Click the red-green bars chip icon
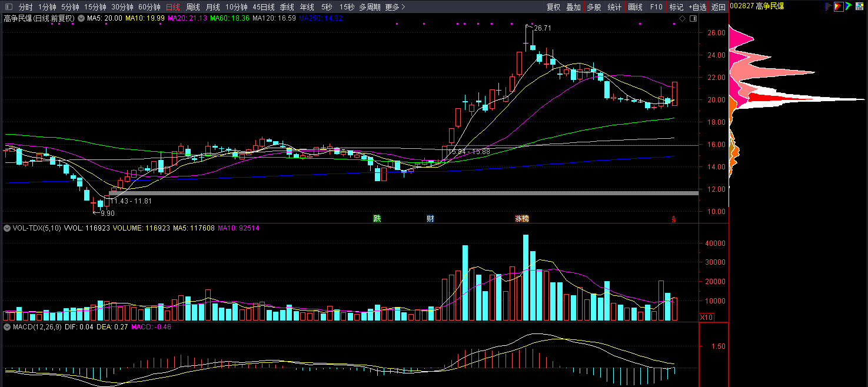This screenshot has height=387, width=868. [x=827, y=6]
